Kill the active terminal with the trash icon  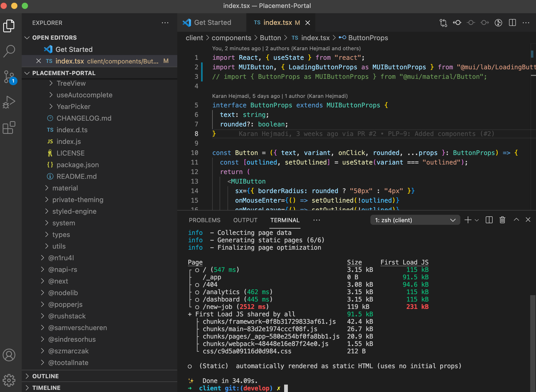[x=502, y=220]
